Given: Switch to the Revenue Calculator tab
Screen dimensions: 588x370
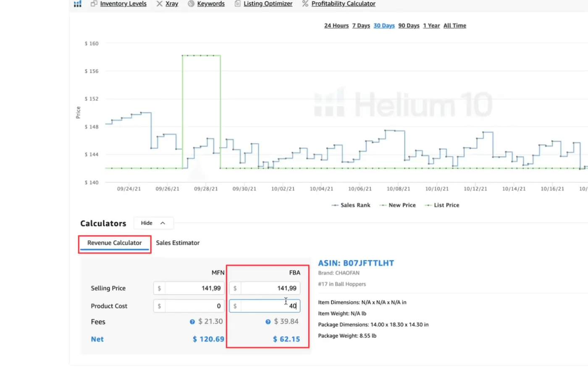Looking at the screenshot, I should (x=115, y=243).
